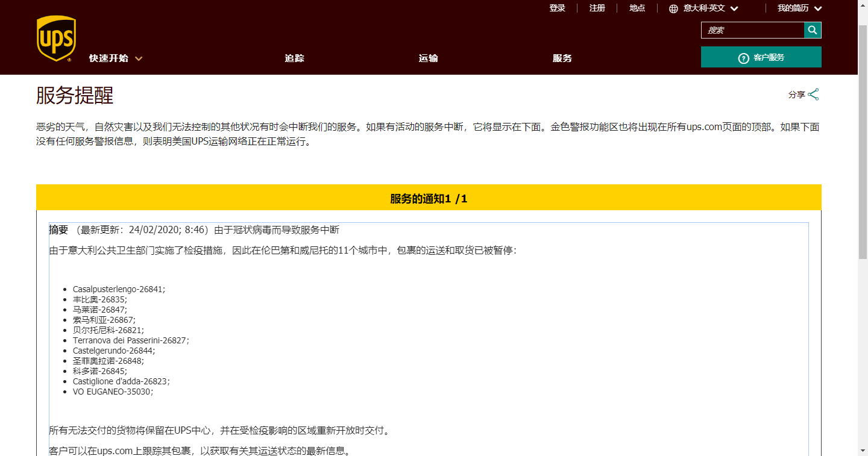Open the 地点 page link
868x456 pixels.
point(637,8)
